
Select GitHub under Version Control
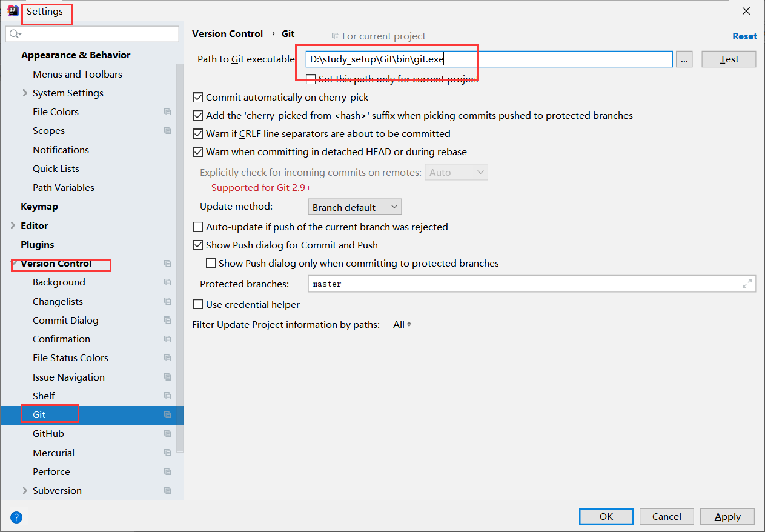point(48,433)
